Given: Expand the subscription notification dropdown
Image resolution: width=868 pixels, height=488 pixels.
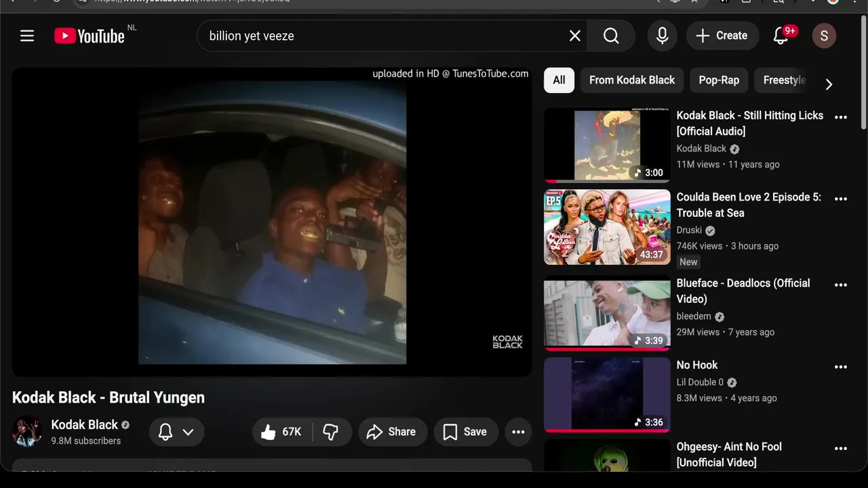Looking at the screenshot, I should pos(176,432).
